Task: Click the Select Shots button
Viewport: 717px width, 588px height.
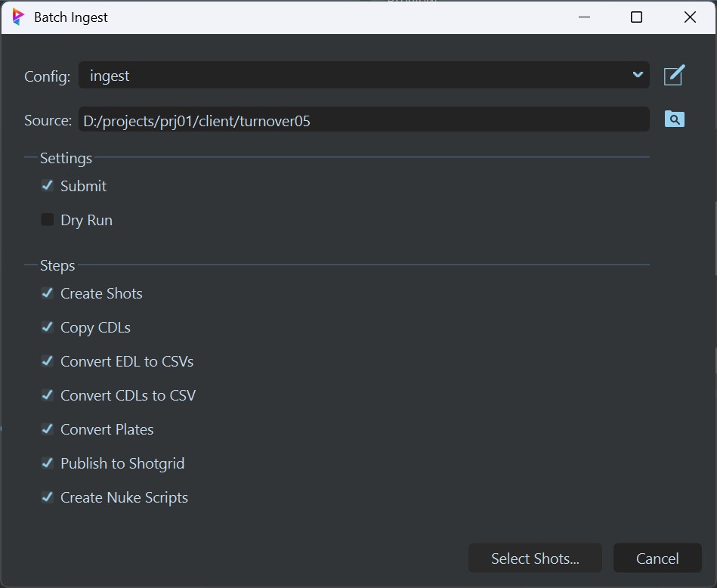Action: click(535, 558)
